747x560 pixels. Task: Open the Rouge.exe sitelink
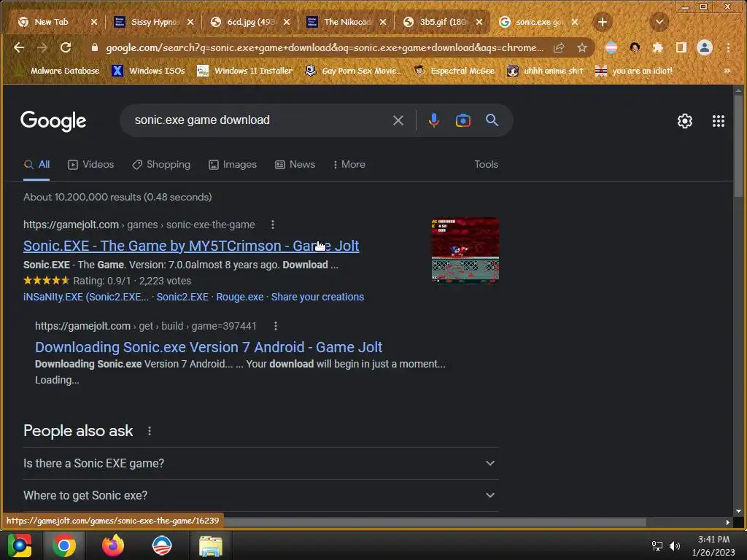tap(239, 297)
